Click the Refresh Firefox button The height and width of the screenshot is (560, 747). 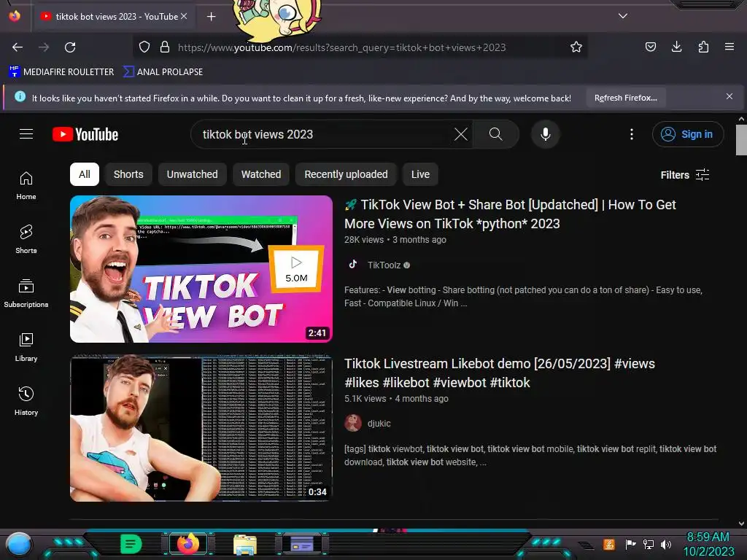(x=625, y=98)
